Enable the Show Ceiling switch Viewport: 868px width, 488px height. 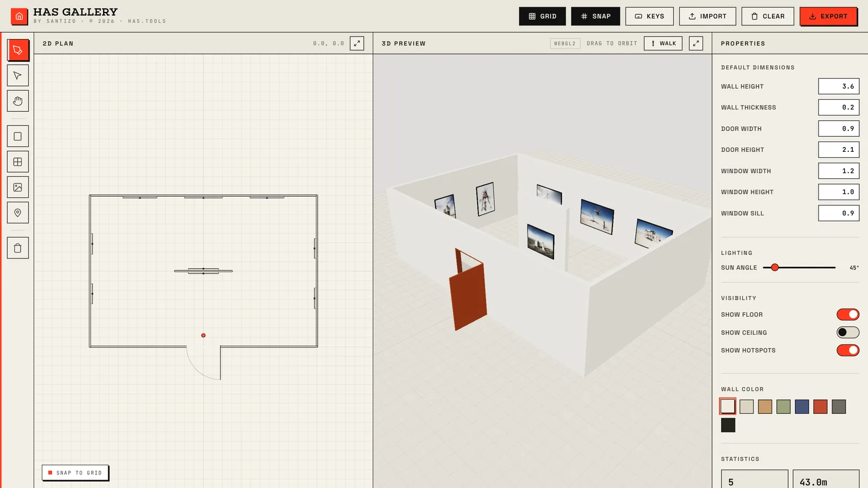click(848, 332)
